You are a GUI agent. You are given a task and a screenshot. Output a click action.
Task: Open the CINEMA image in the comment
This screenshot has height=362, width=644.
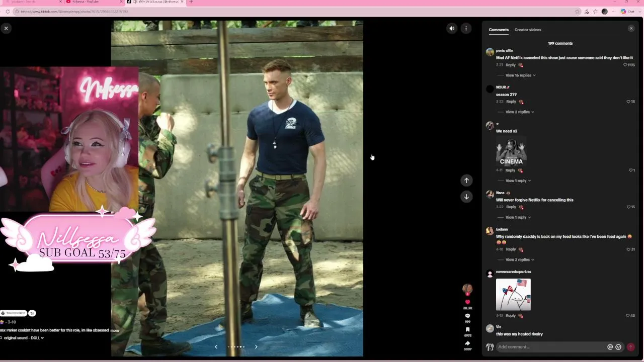pyautogui.click(x=511, y=151)
